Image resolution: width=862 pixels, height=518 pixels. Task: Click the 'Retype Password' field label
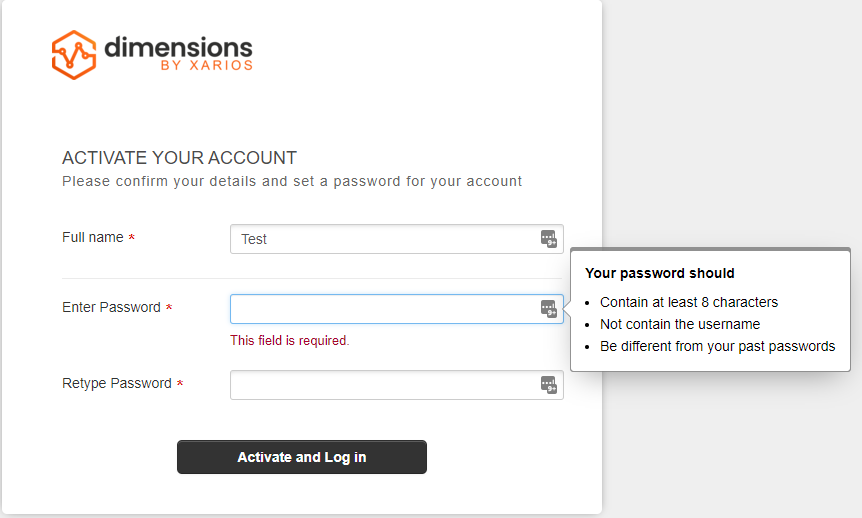tap(116, 384)
